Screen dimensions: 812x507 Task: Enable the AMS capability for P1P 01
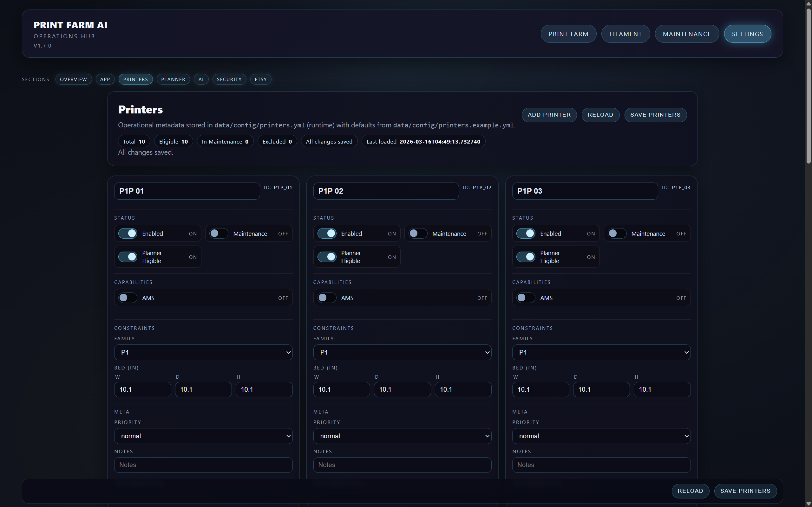click(x=127, y=298)
